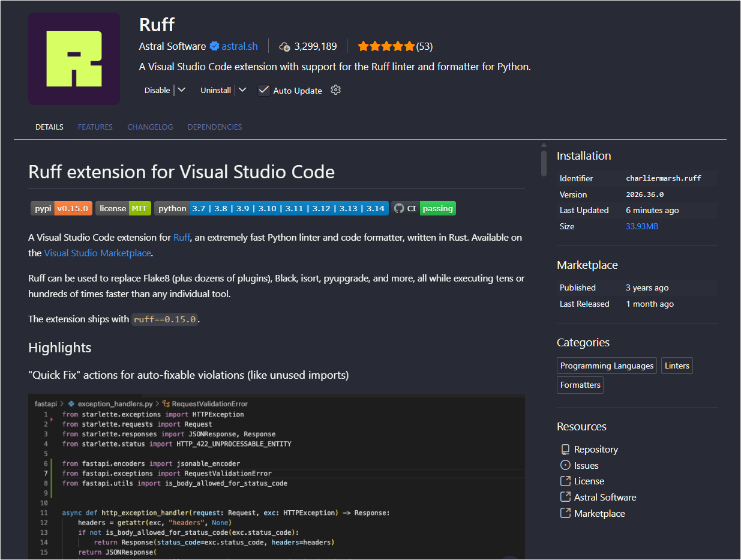Open the extension settings gear icon
The image size is (741, 560).
[336, 90]
